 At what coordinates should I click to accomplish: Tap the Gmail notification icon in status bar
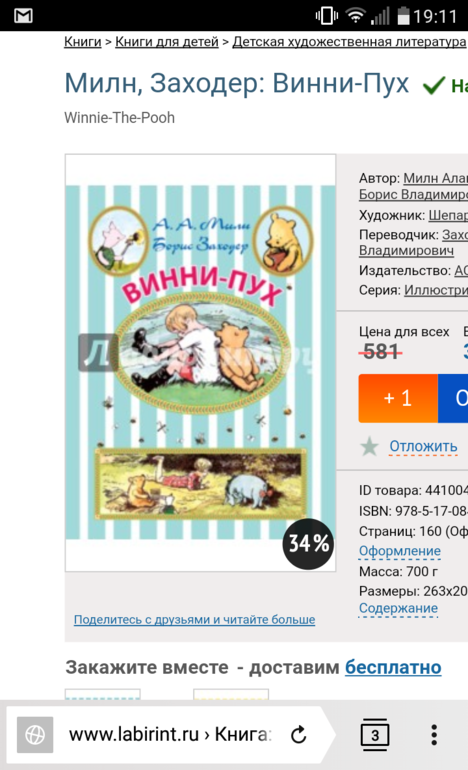23,16
